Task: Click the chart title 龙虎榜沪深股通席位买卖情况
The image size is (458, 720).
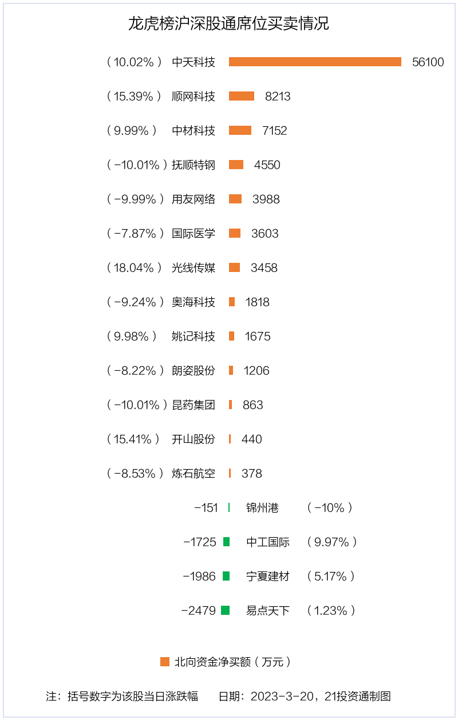Action: [x=228, y=23]
